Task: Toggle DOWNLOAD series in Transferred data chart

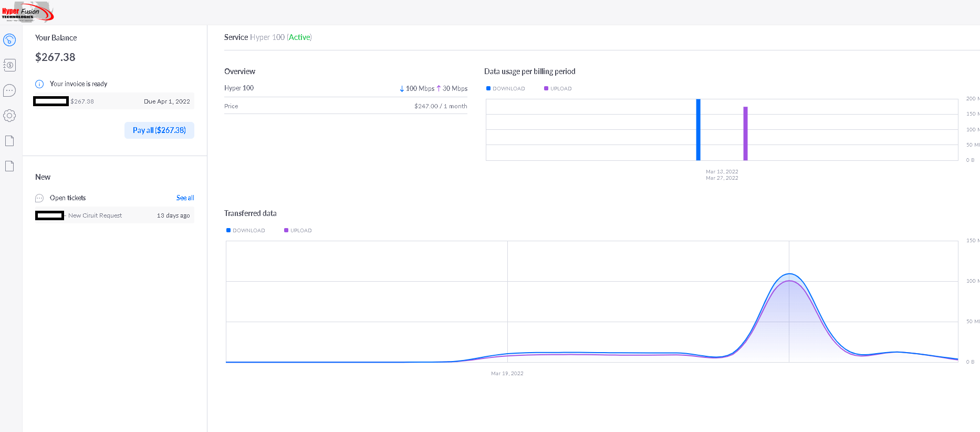Action: coord(246,230)
